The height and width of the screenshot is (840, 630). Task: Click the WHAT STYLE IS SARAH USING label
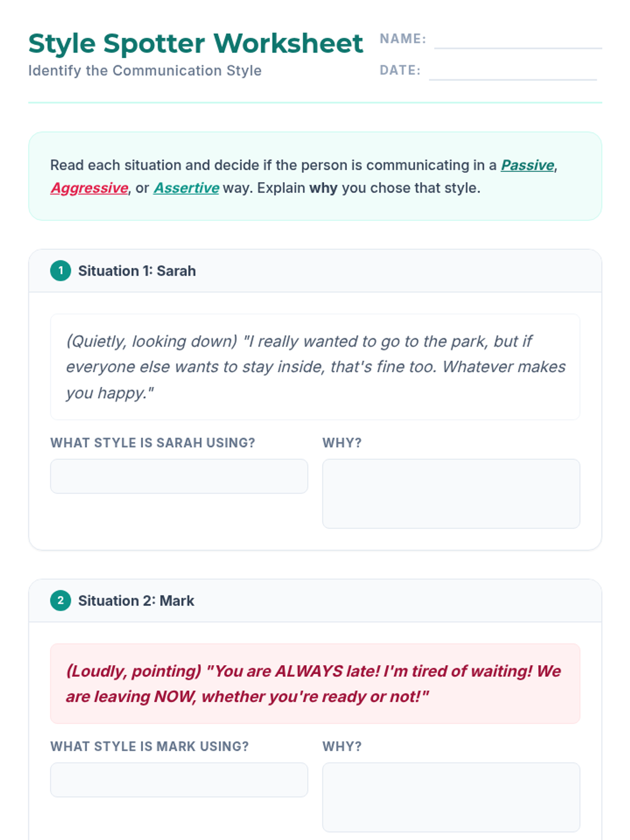[152, 443]
